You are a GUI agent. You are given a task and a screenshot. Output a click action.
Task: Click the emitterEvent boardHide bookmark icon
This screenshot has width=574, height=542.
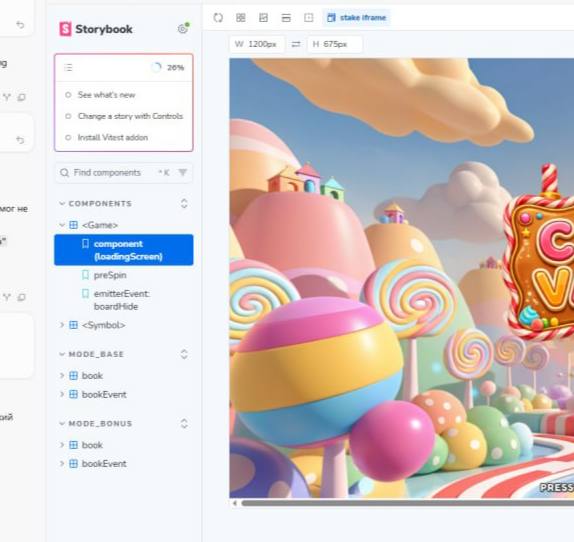coord(85,294)
